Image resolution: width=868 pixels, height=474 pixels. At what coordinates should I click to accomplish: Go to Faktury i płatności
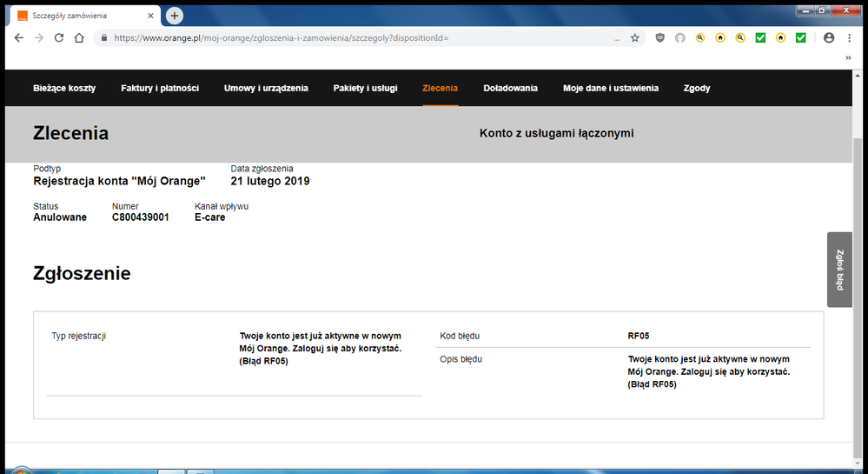[x=160, y=88]
